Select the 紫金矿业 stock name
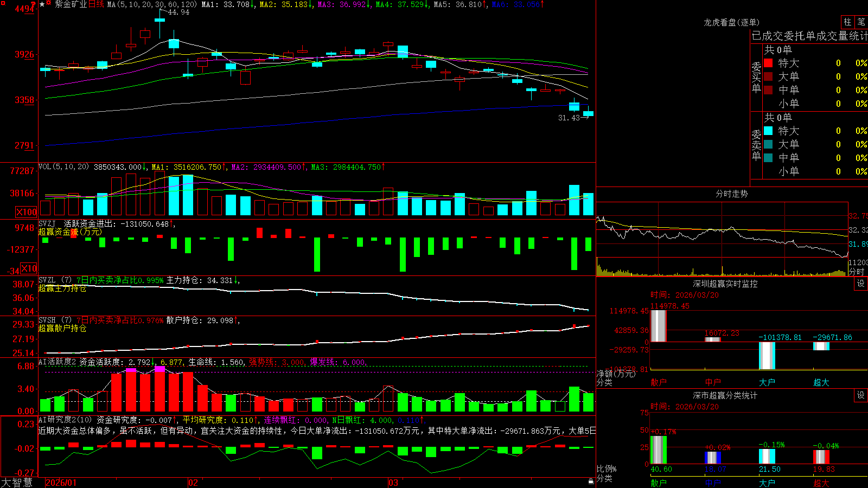The image size is (868, 488). coord(71,4)
